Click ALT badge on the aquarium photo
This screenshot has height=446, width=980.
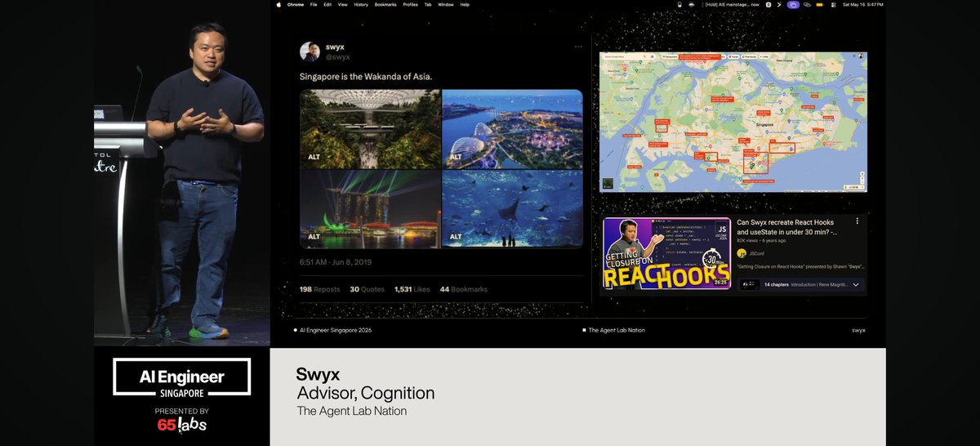click(x=456, y=236)
